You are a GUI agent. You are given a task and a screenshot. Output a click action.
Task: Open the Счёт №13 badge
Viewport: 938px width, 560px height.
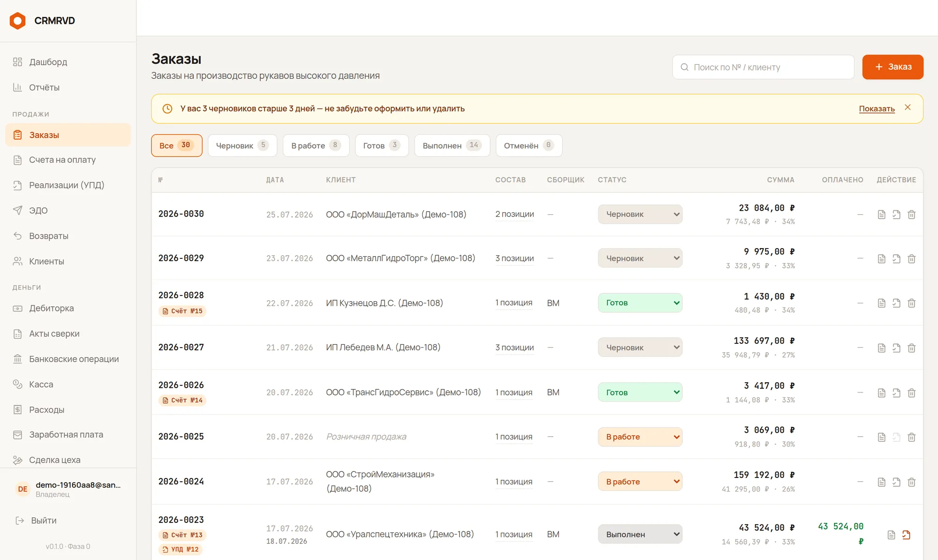pos(182,535)
